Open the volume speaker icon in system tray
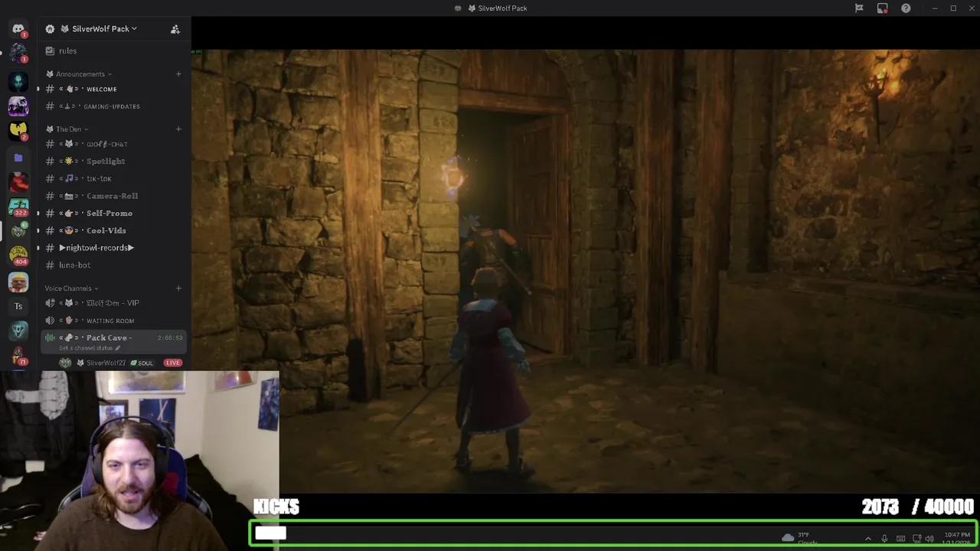Screen dimensions: 980x551 click(x=929, y=539)
